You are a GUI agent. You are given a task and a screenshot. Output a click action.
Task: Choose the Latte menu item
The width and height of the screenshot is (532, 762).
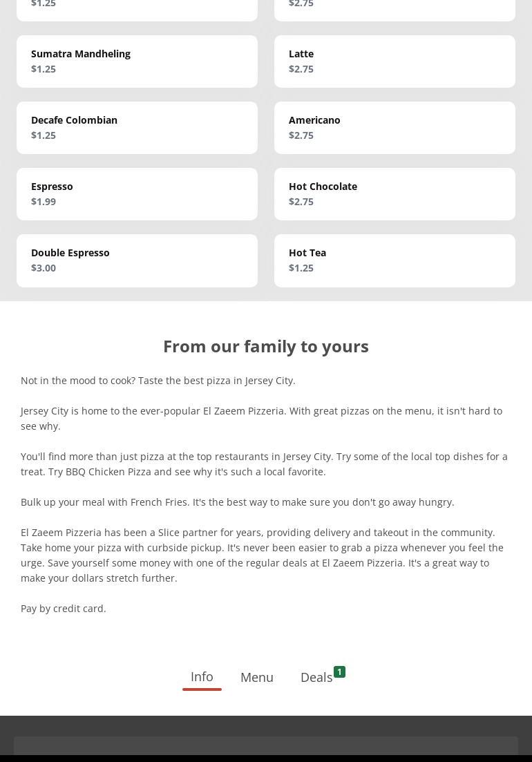click(395, 61)
